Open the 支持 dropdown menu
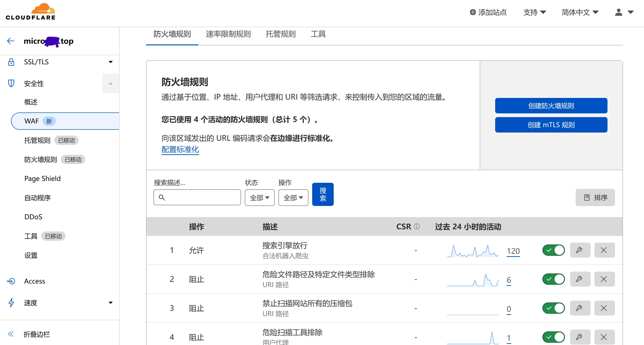This screenshot has width=644, height=345. pos(535,12)
